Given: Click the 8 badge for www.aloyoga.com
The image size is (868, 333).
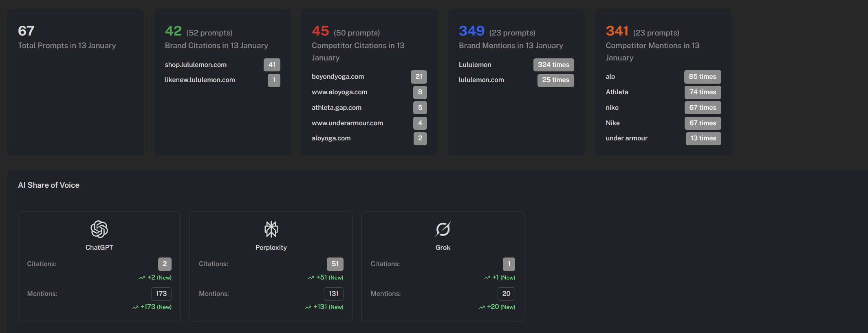Looking at the screenshot, I should point(420,92).
